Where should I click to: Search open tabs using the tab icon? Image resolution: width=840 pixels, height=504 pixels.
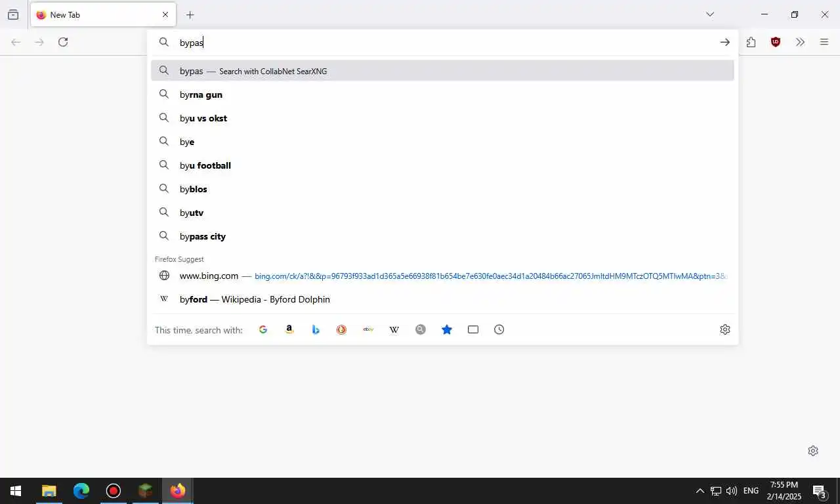(x=473, y=329)
